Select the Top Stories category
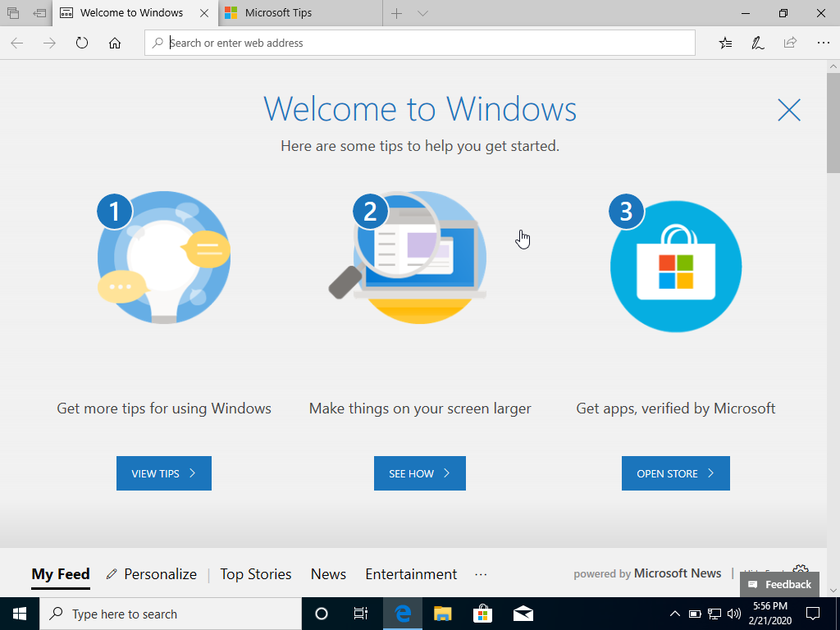 [256, 574]
